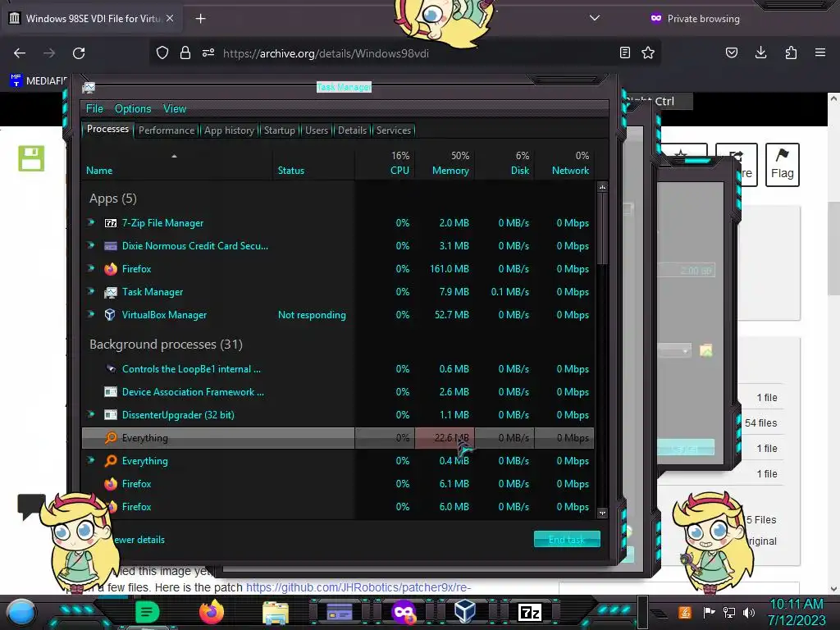This screenshot has height=630, width=840.
Task: Click Fewer details link
Action: pyautogui.click(x=139, y=540)
